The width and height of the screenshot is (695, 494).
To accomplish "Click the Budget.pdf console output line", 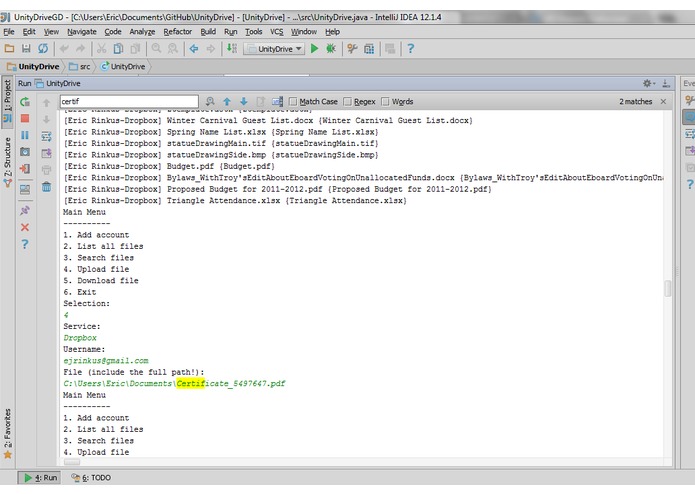I will 169,166.
